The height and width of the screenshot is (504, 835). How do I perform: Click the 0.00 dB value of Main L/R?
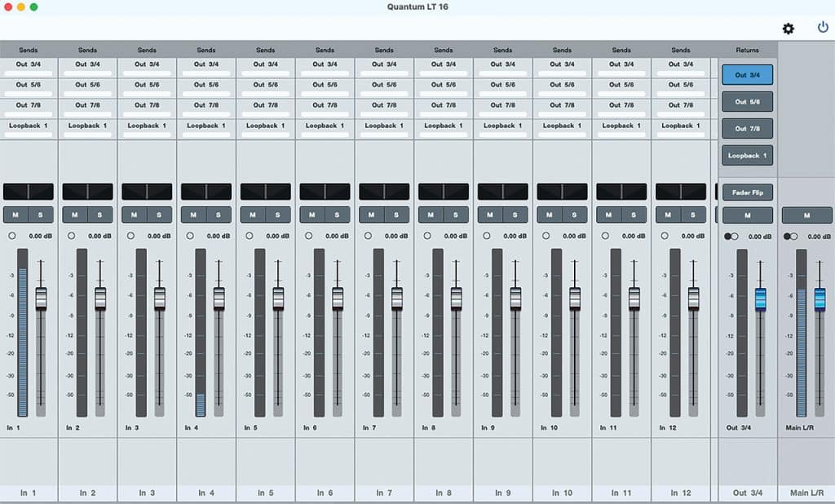(x=819, y=236)
